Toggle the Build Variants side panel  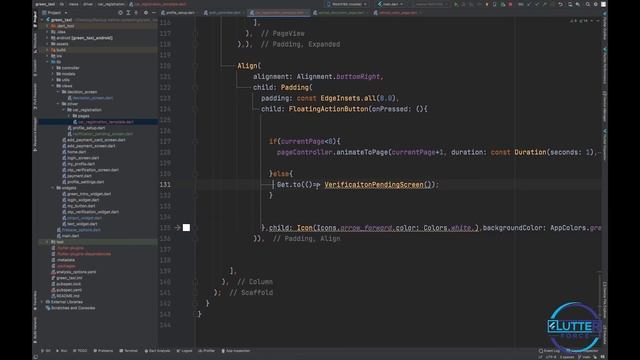(35, 330)
